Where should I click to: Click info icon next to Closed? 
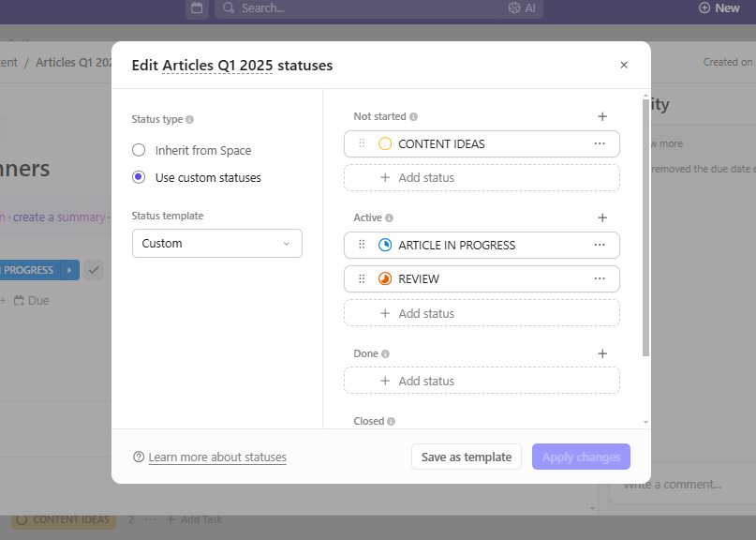(x=391, y=421)
